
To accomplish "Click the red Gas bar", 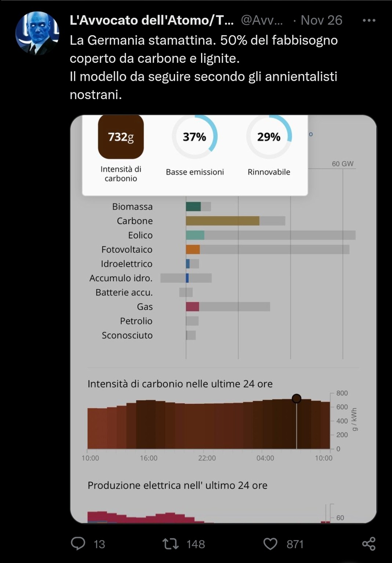I will point(192,307).
